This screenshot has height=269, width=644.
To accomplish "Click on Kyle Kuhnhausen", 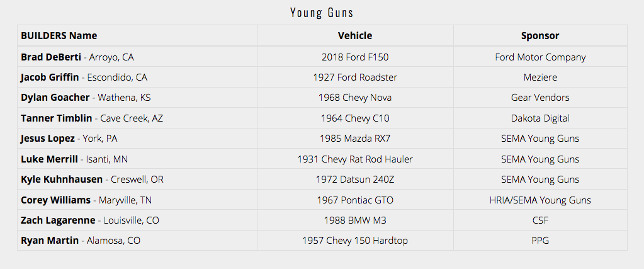I will click(x=62, y=180).
